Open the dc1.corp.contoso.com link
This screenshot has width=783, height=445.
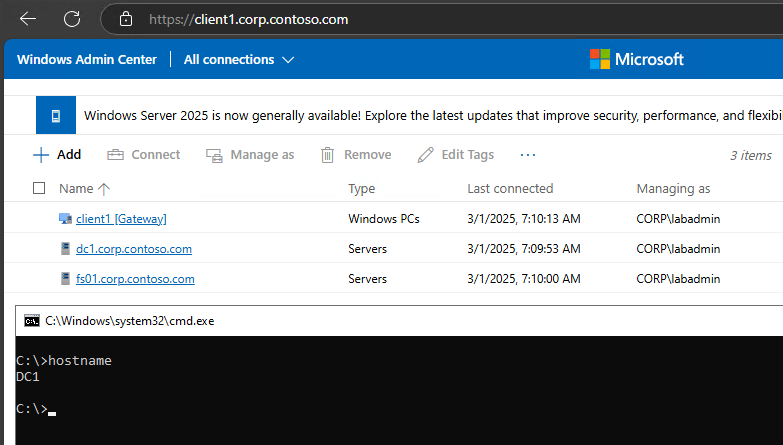134,249
